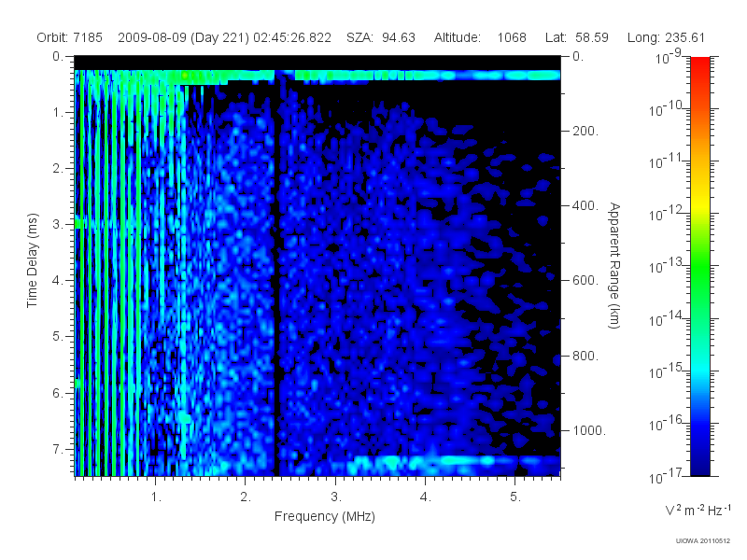
Task: Click the bright echo band at plot bottom
Action: (x=453, y=461)
